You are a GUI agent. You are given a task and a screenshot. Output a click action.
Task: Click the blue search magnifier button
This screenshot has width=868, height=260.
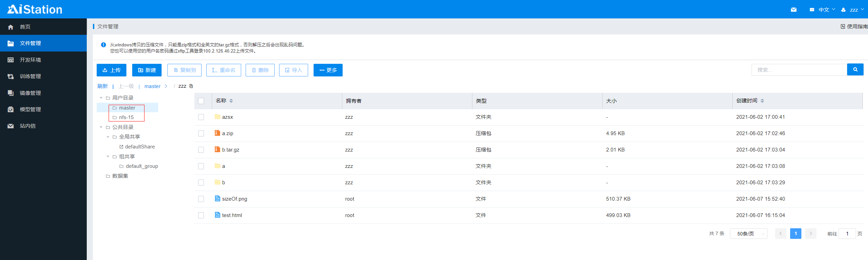(855, 70)
